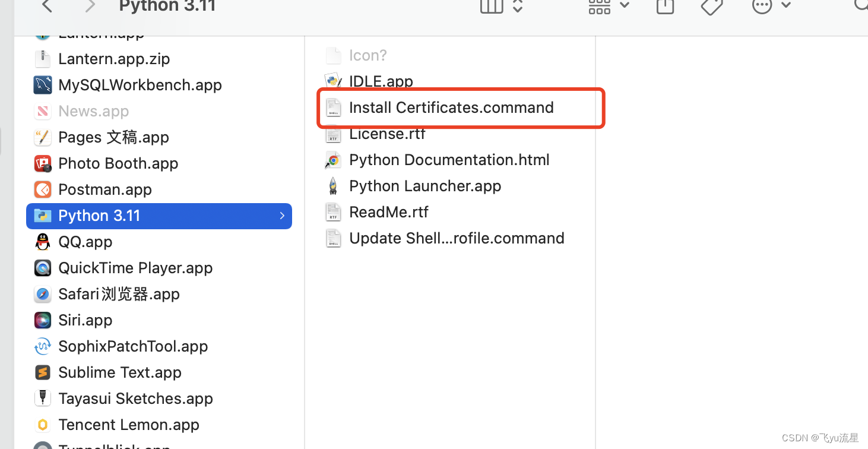This screenshot has width=868, height=449.
Task: Open Python Documentation.html
Action: [x=449, y=160]
